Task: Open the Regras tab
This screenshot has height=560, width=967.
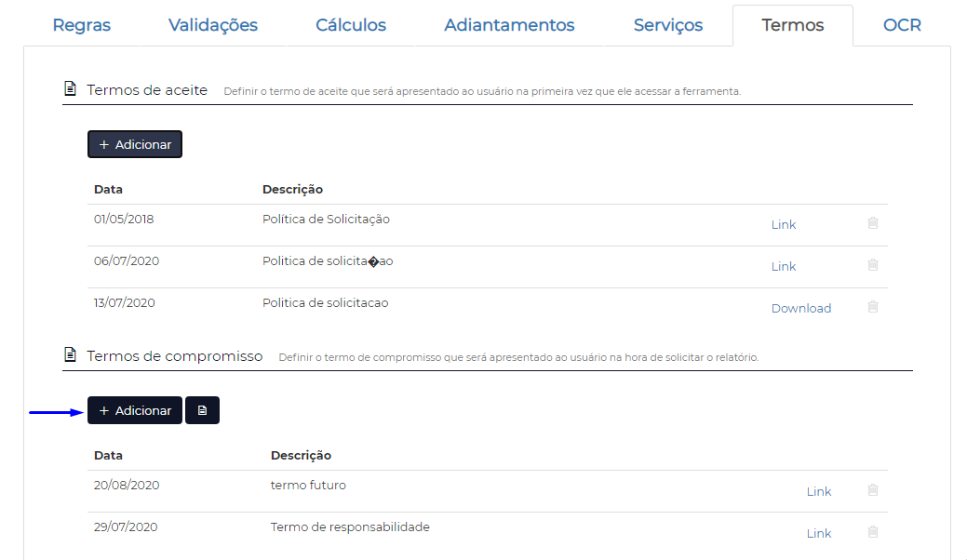Action: click(x=82, y=25)
